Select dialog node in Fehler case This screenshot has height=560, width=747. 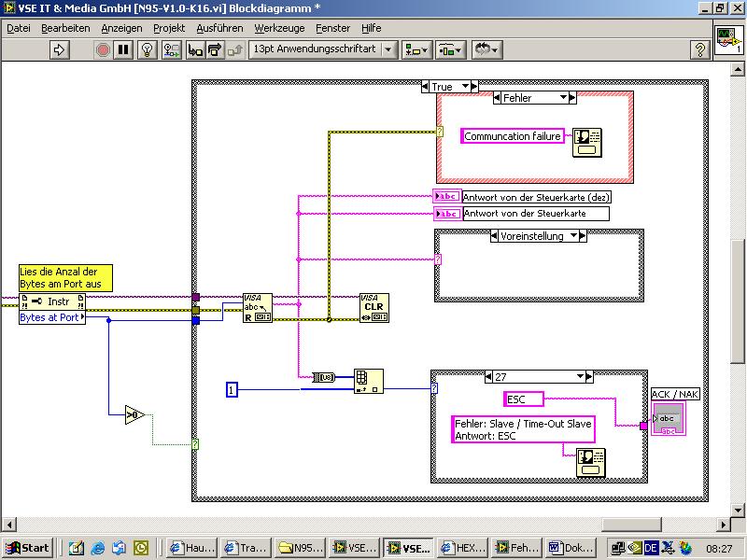587,143
